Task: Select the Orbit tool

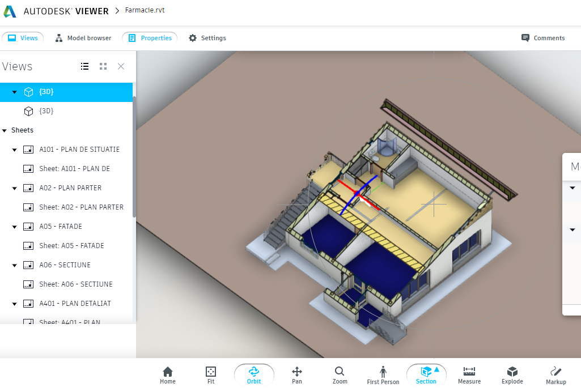Action: pos(254,374)
